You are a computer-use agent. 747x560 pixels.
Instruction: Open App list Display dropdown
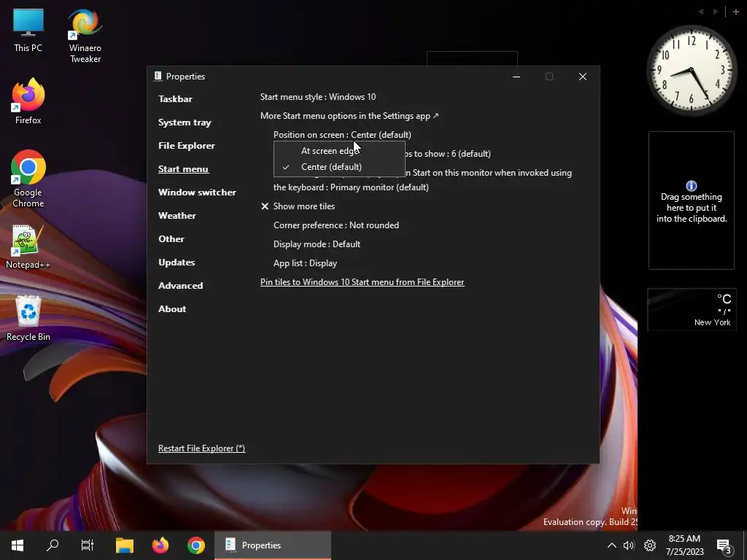click(305, 263)
